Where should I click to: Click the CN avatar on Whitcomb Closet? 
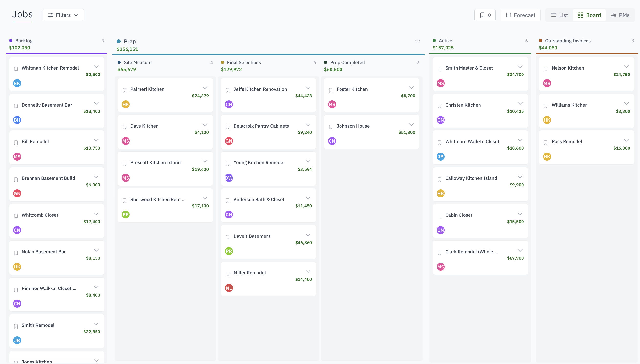[x=17, y=230]
